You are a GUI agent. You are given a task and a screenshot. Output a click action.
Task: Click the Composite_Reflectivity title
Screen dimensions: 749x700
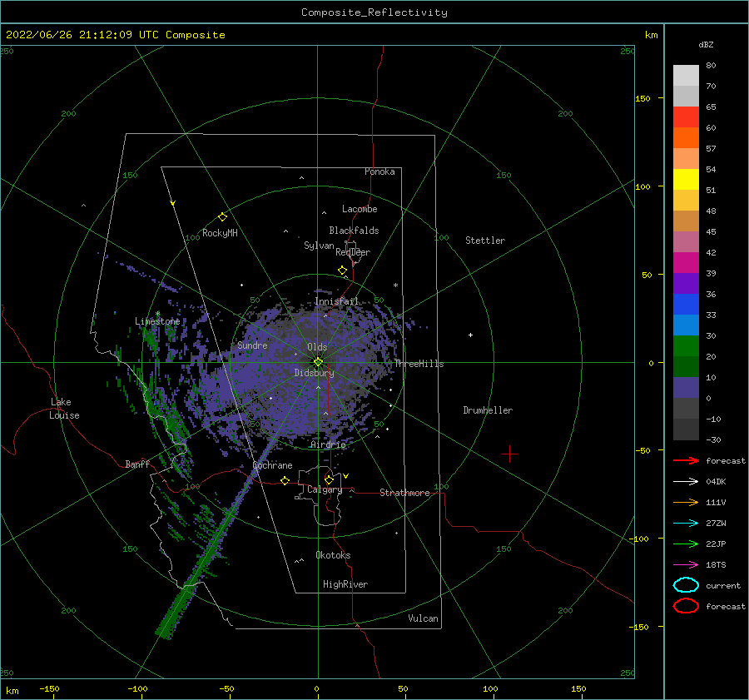tap(374, 12)
